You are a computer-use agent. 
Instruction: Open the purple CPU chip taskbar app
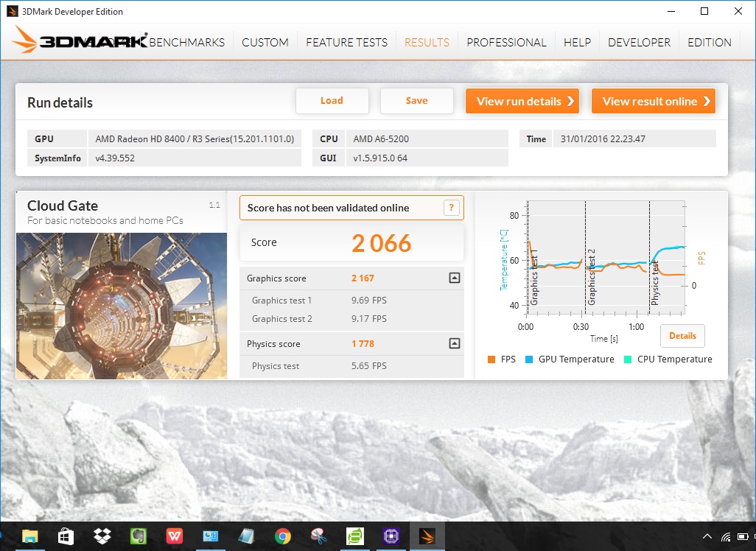click(391, 536)
